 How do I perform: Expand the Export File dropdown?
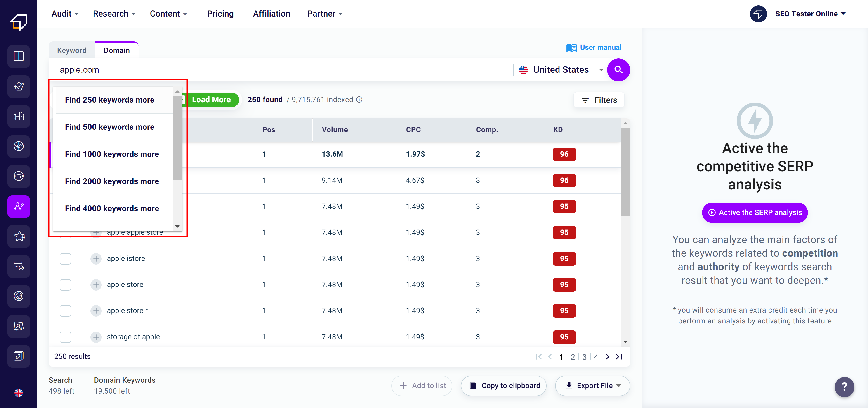(592, 385)
